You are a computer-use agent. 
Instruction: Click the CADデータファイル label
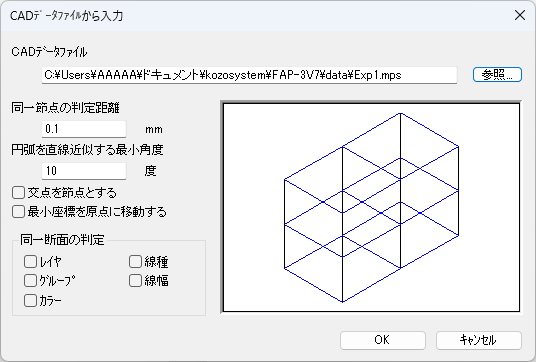pos(49,52)
